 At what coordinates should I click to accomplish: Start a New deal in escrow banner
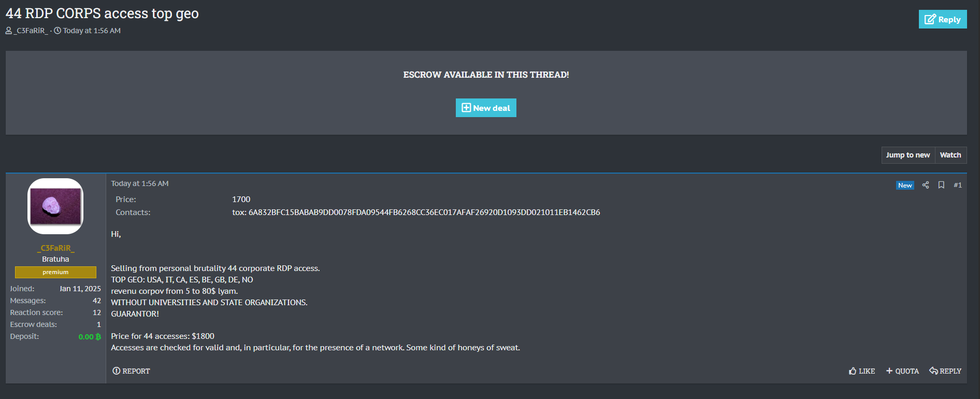click(486, 108)
